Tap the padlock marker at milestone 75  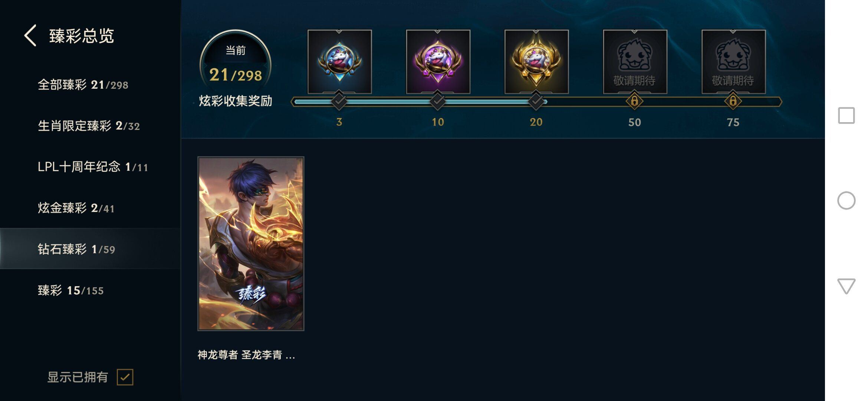(733, 101)
